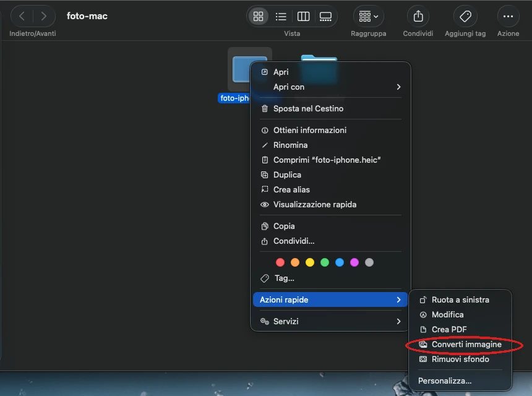Choose Copia from context menu
Viewport: 532px width, 396px height.
pyautogui.click(x=330, y=226)
